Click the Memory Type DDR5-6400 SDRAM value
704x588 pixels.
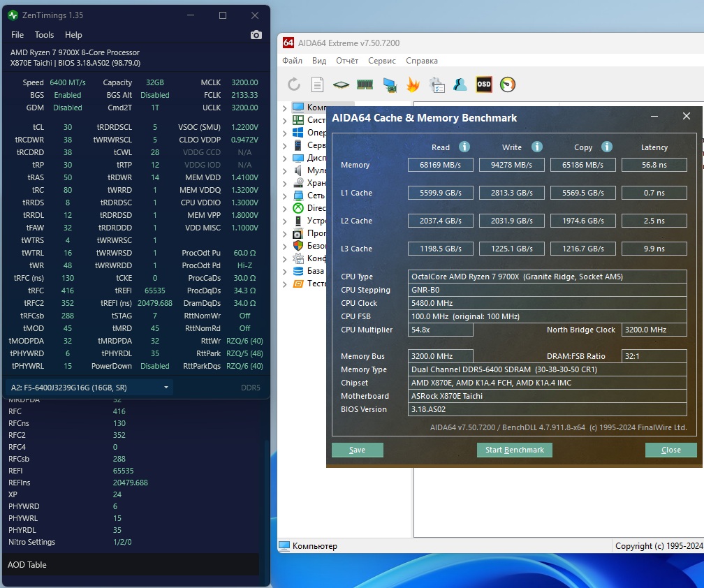[548, 369]
